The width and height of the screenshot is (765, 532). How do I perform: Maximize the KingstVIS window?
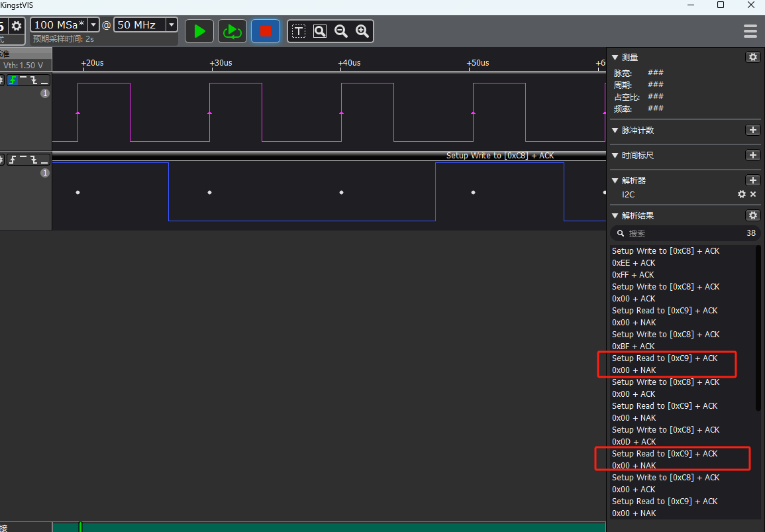(721, 5)
